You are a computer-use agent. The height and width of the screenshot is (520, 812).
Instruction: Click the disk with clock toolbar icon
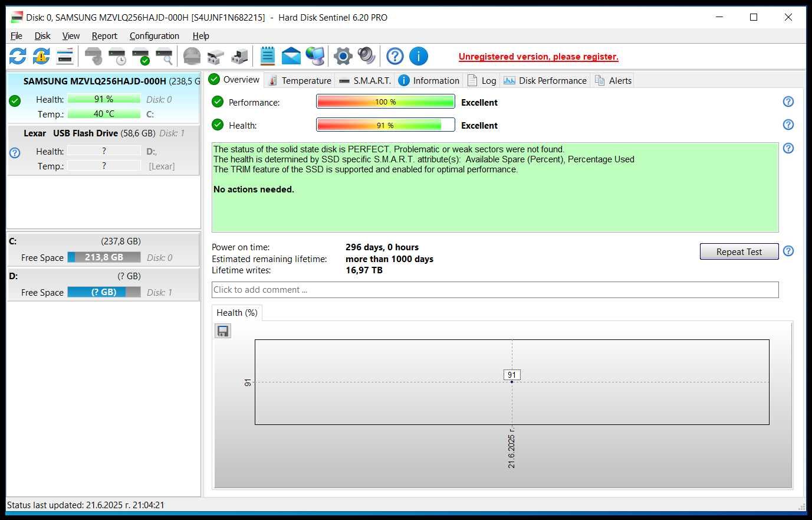[x=117, y=56]
